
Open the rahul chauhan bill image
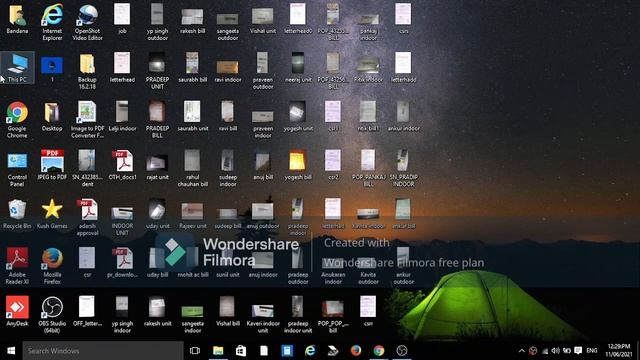(193, 169)
